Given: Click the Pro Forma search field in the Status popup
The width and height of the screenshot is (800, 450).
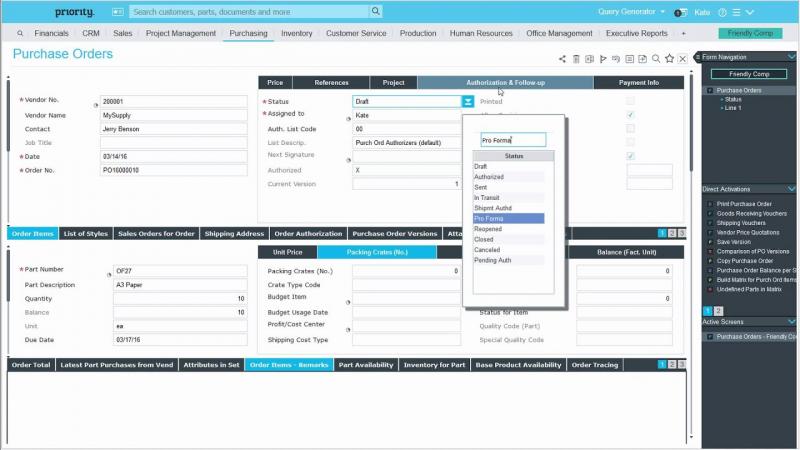Looking at the screenshot, I should coord(513,140).
